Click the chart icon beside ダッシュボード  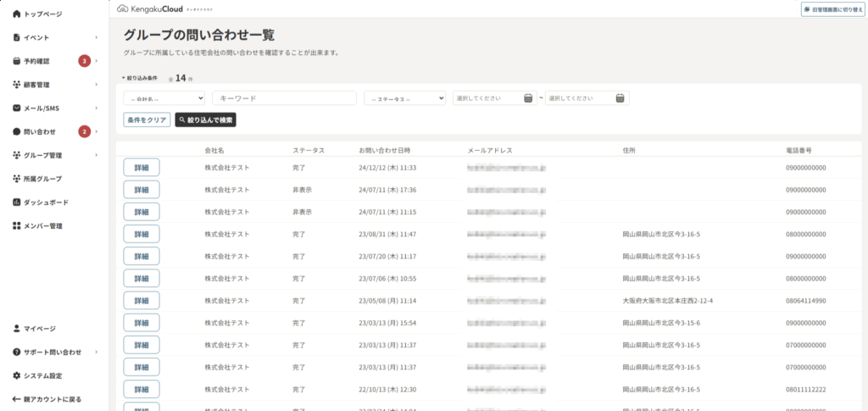click(16, 203)
